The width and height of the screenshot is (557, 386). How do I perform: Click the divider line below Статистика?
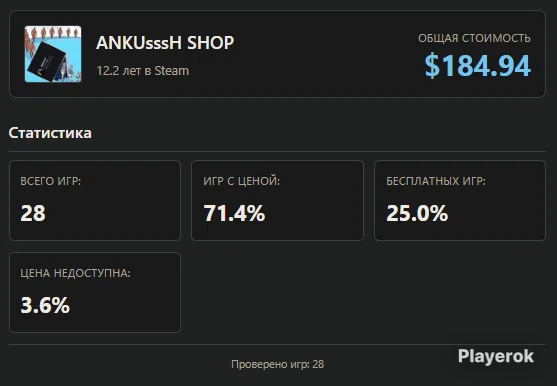click(x=277, y=151)
